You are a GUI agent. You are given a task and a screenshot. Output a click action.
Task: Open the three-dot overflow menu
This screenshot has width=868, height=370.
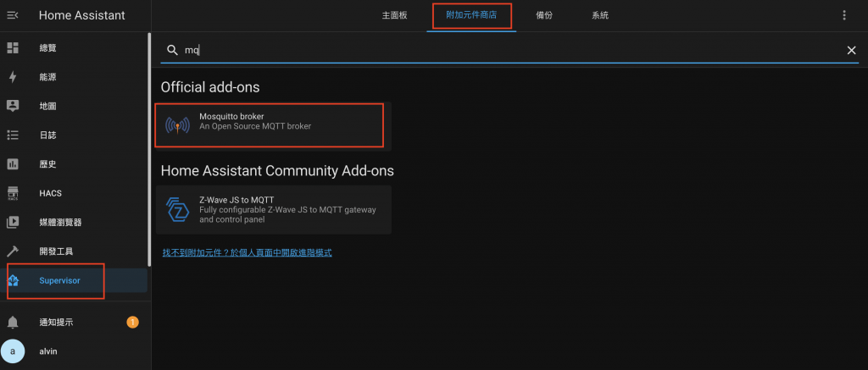pos(844,15)
